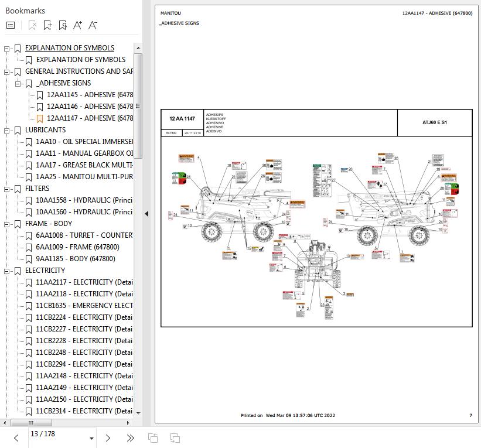Open 11CB2228 - ELECTRICITY bookmark
This screenshot has height=448, width=481.
click(x=84, y=341)
